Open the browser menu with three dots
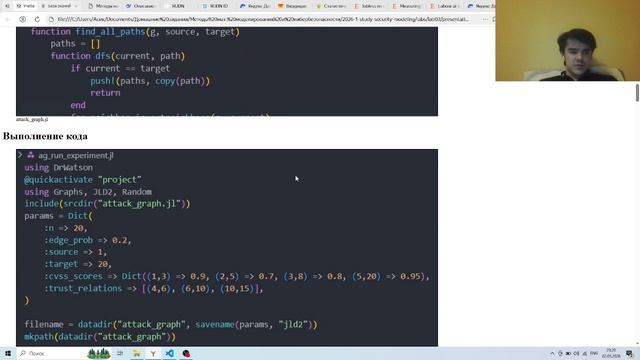This screenshot has height=360, width=640. tap(485, 19)
